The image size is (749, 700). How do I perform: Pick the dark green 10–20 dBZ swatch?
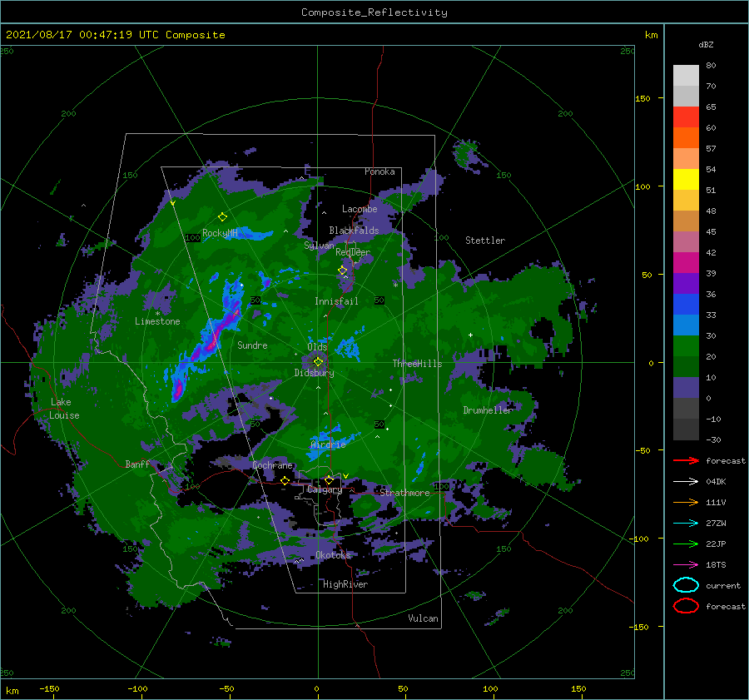686,366
